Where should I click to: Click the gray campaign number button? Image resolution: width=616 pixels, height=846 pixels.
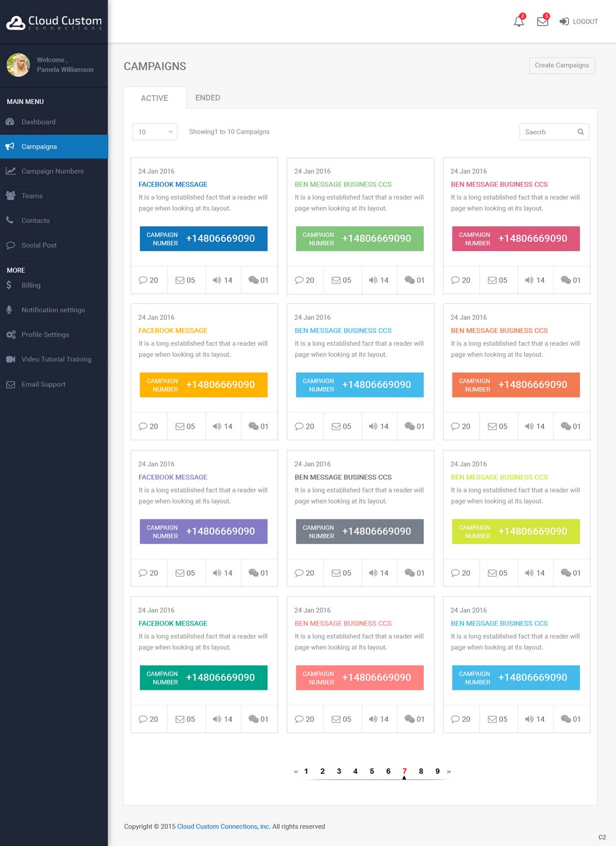pos(360,531)
